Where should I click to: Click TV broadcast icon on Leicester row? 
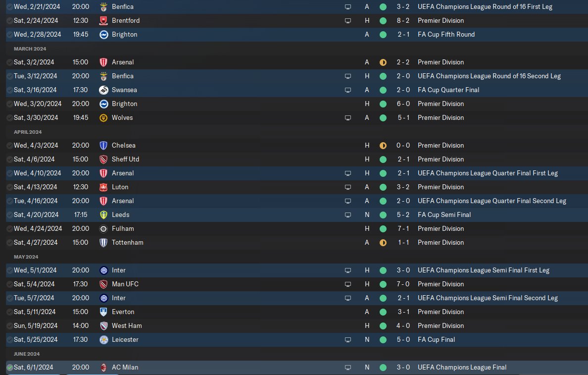pyautogui.click(x=348, y=340)
